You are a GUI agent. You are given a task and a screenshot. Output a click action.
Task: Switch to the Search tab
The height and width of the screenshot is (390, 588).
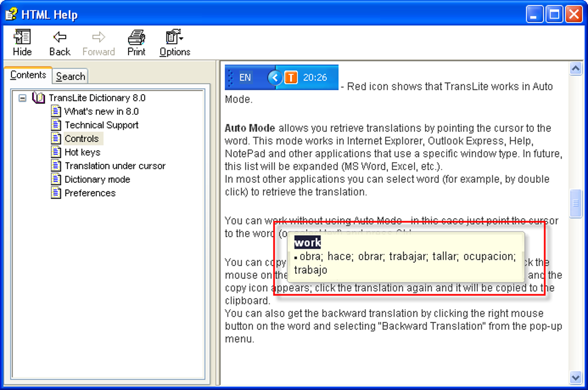click(70, 76)
